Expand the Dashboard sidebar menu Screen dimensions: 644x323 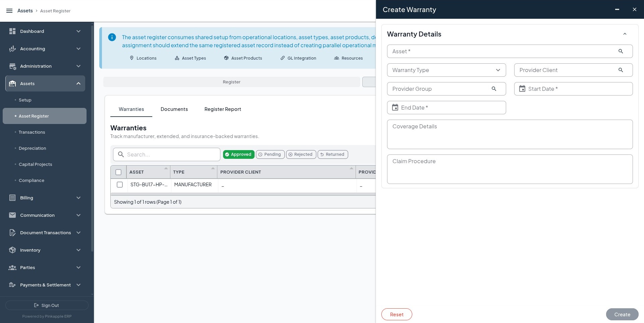pos(78,31)
